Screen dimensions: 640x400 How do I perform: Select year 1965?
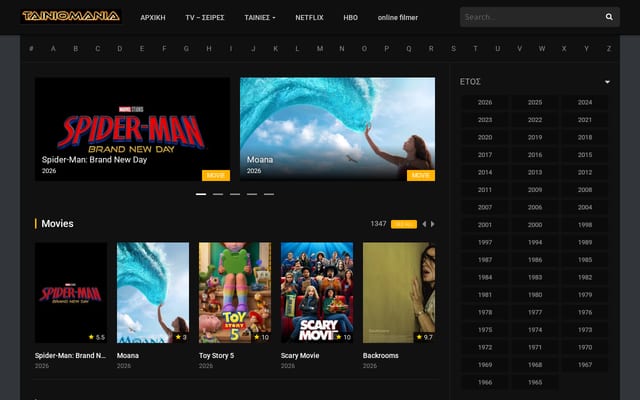pos(535,382)
